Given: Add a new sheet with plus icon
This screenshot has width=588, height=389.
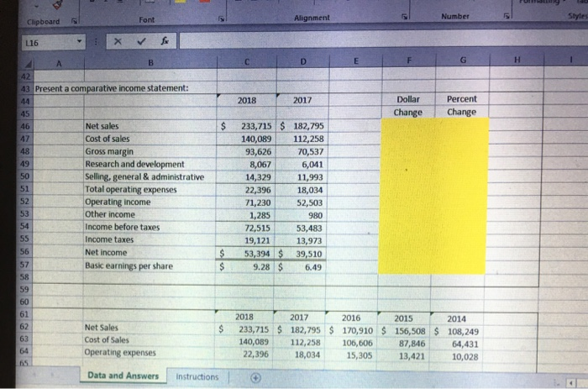Looking at the screenshot, I should click(x=255, y=378).
